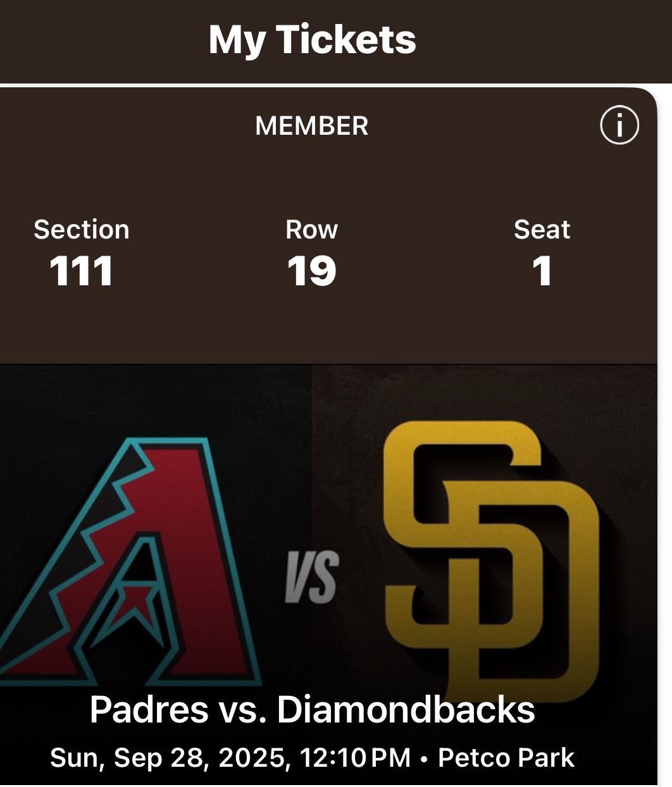This screenshot has width=672, height=787.
Task: Tap the Seat label
Action: pyautogui.click(x=542, y=229)
